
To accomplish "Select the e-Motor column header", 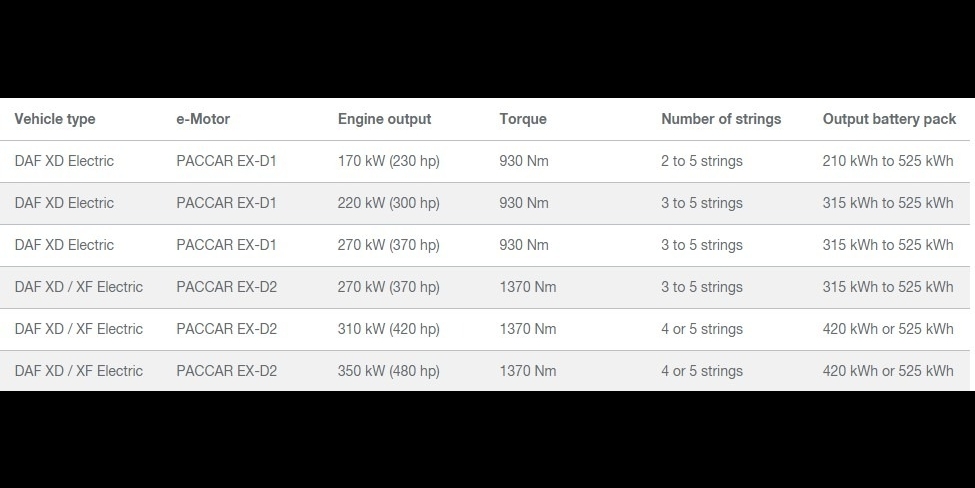I will (x=203, y=119).
